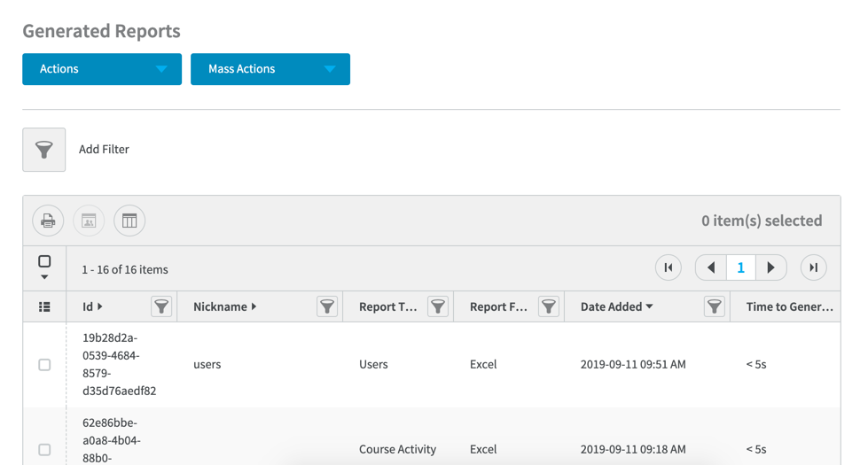Click '1 - 16 of 16 items' text
868x465 pixels.
(125, 270)
